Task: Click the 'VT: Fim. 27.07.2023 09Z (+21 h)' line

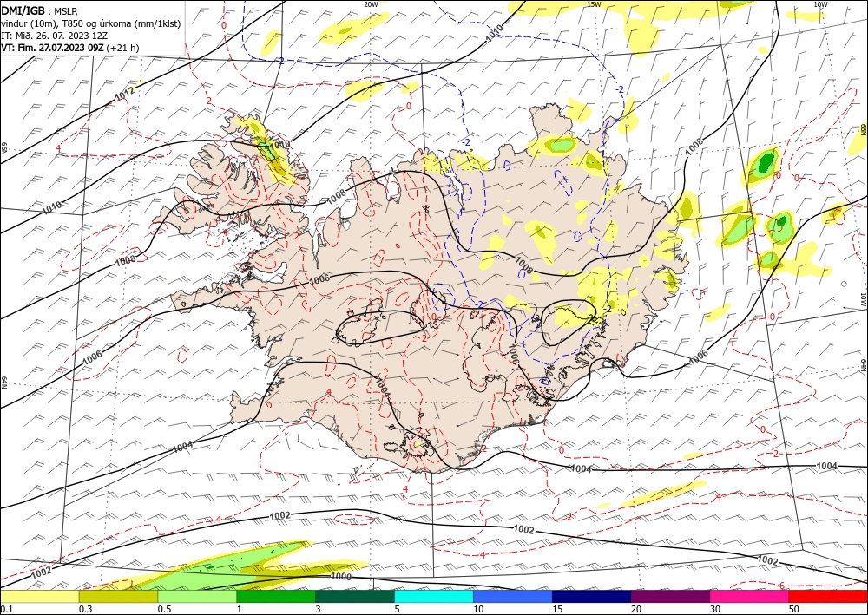Action: point(70,48)
